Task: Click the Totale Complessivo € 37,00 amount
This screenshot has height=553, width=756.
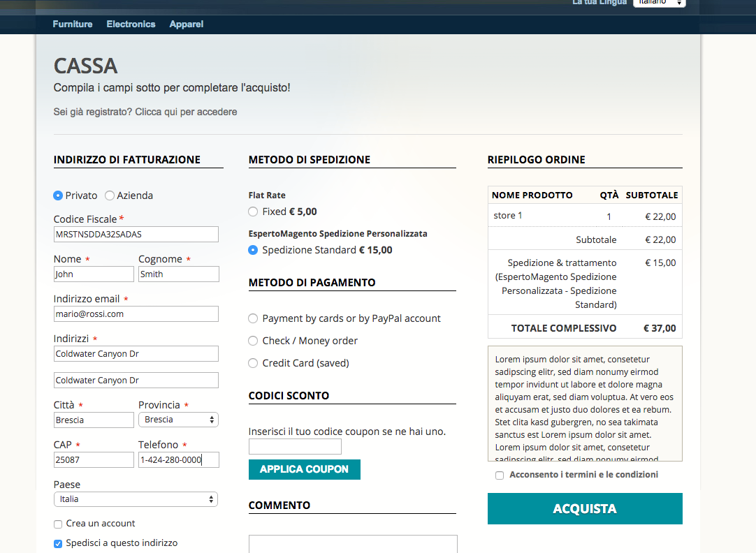Action: coord(660,328)
